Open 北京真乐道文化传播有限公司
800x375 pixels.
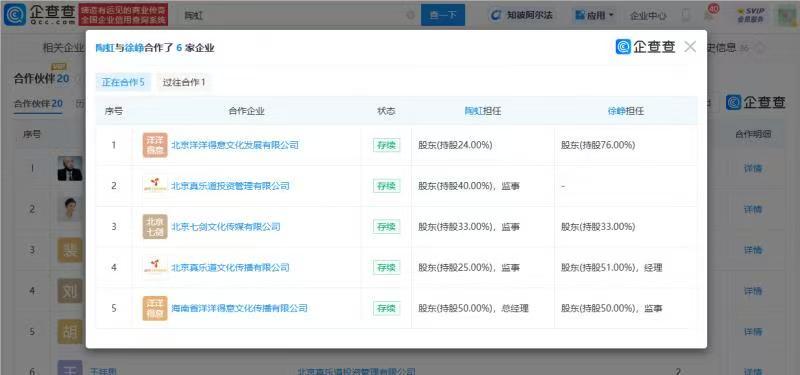(x=231, y=267)
